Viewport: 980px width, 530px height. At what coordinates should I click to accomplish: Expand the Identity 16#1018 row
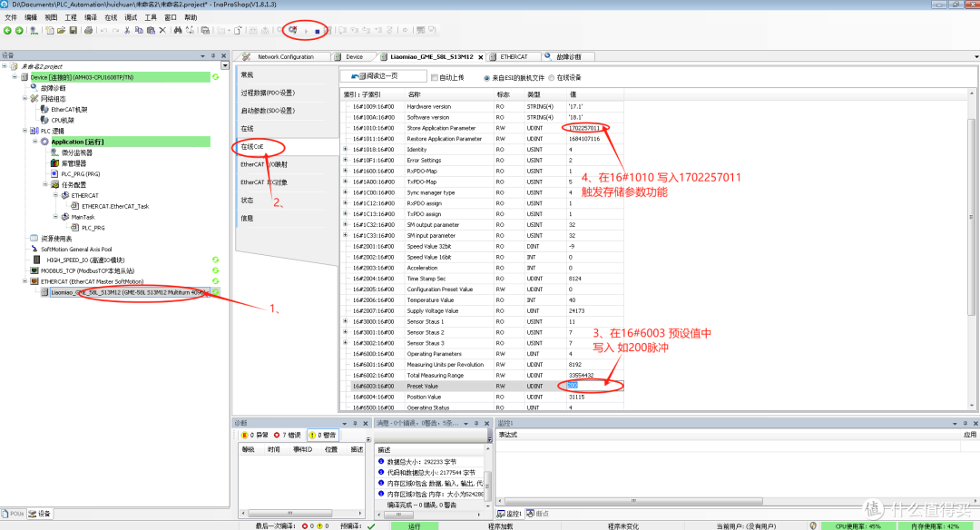click(346, 150)
